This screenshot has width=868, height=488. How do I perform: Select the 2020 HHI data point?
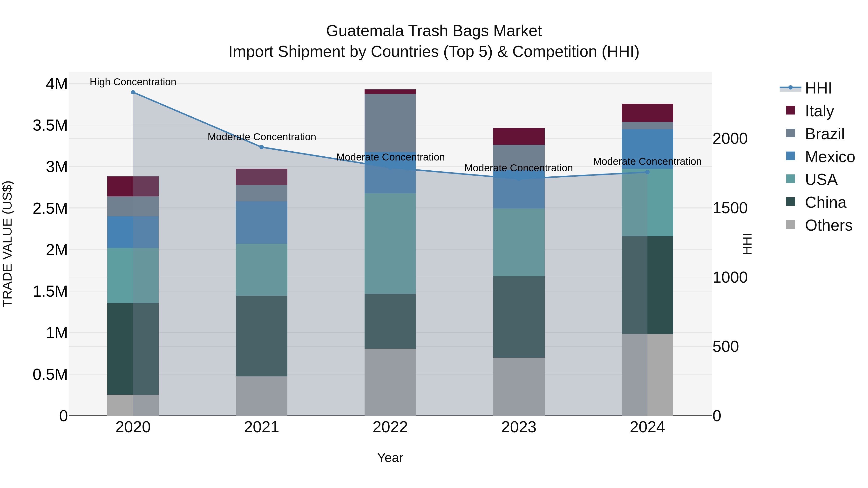click(133, 92)
